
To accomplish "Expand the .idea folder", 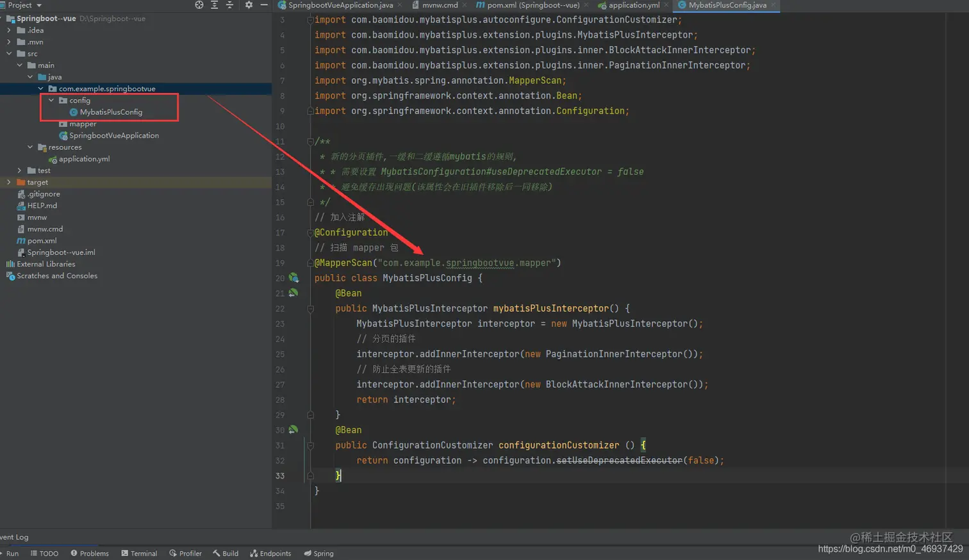I will point(9,30).
